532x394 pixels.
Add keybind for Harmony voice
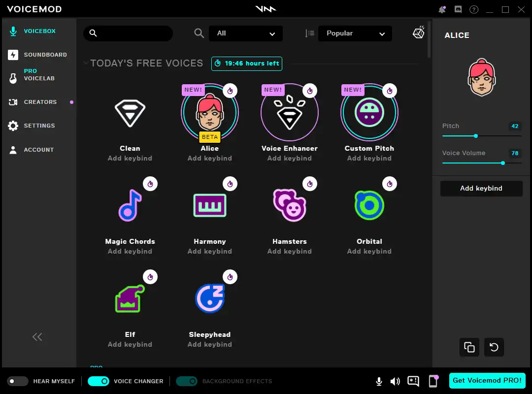(210, 251)
